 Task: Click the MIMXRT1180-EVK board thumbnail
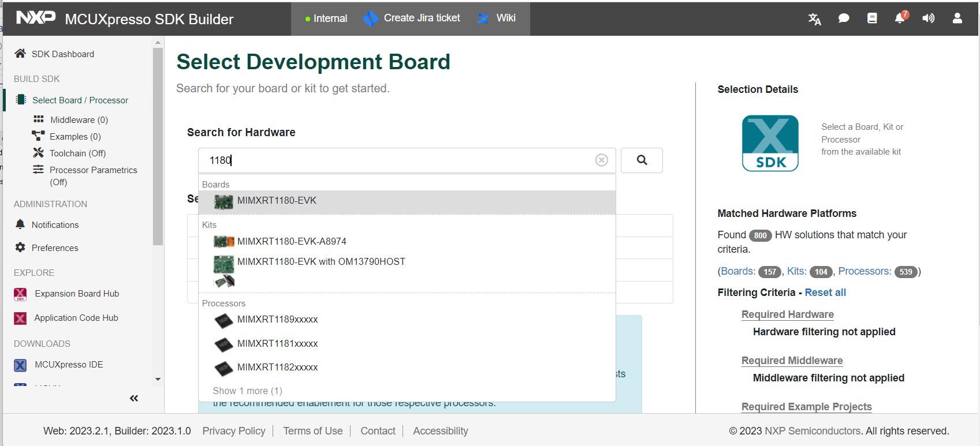223,201
